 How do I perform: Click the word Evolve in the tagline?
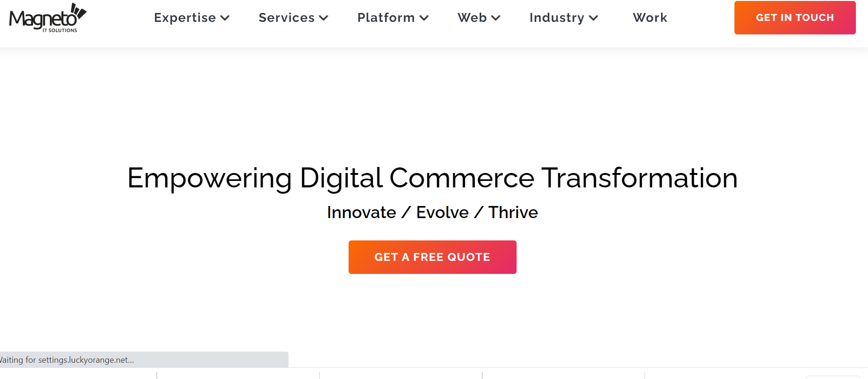tap(442, 213)
